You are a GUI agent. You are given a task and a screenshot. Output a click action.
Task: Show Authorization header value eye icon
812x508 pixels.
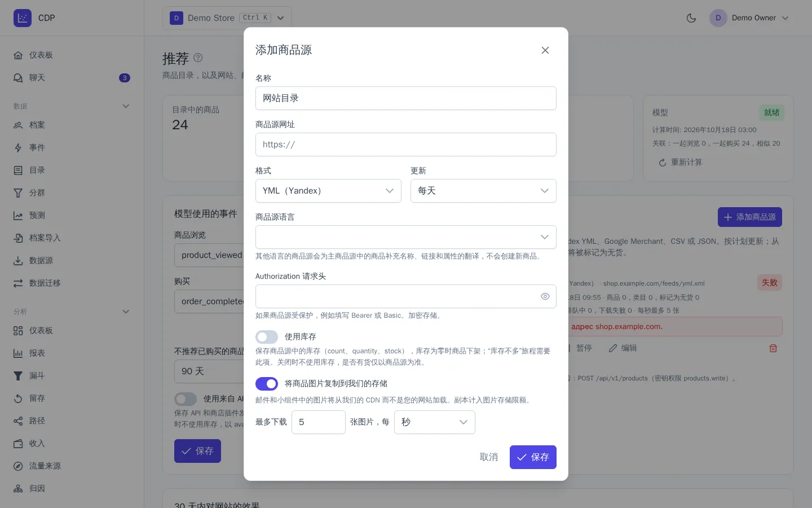[545, 296]
